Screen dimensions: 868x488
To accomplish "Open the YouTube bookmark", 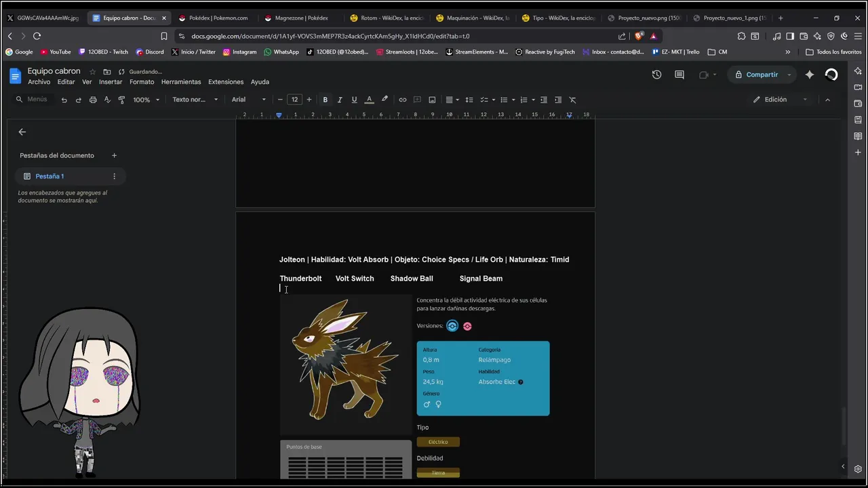I will point(56,52).
